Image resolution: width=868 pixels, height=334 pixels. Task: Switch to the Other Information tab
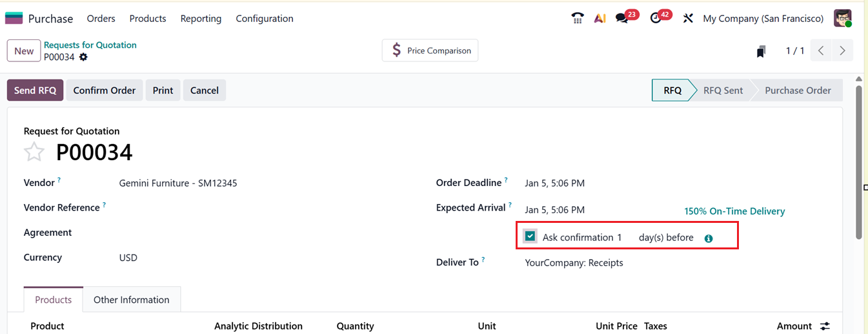132,300
